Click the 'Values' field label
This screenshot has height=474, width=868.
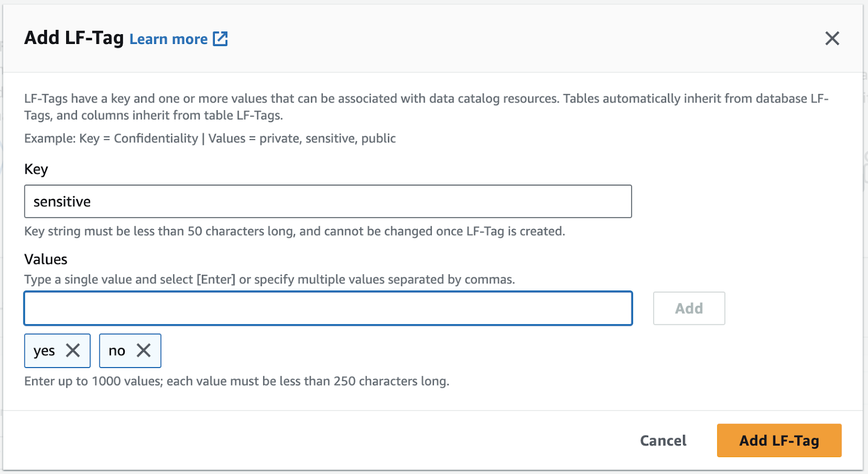click(46, 260)
